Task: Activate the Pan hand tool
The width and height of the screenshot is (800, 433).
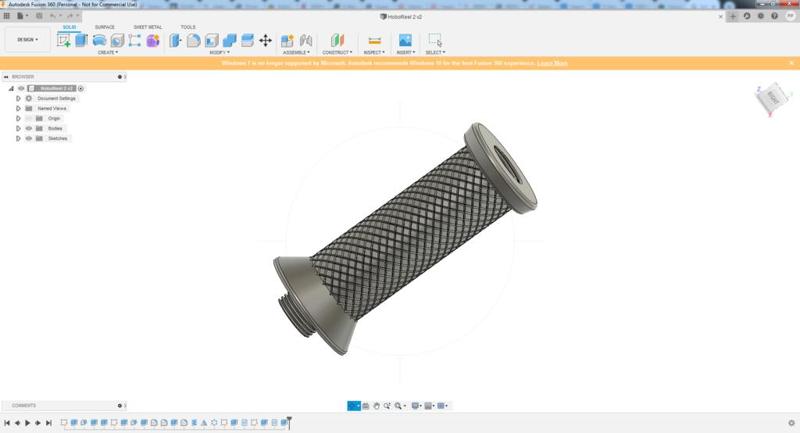Action: [x=377, y=406]
